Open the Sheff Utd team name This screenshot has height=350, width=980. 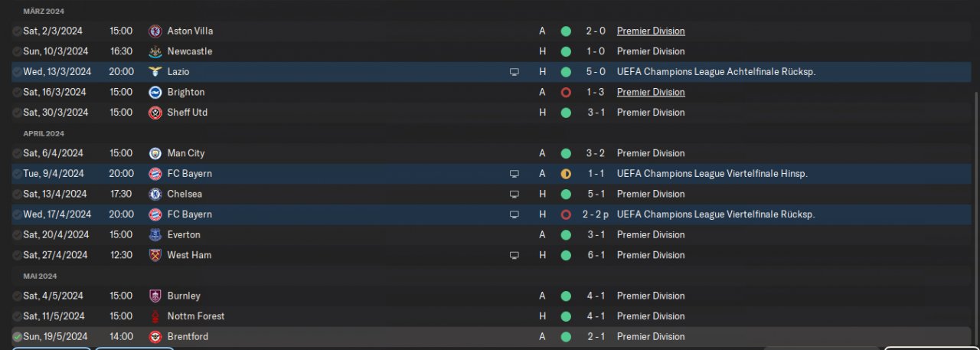[x=187, y=113]
